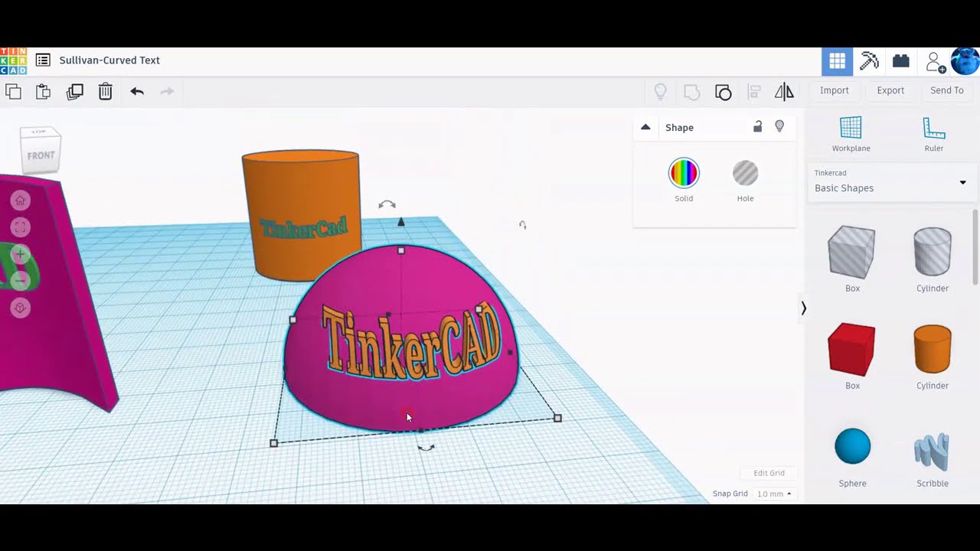Click the Duplicate and repeat icon

click(75, 92)
